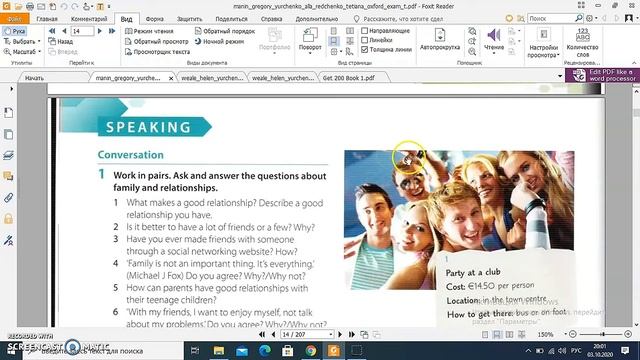Go to next page in status bar
This screenshot has height=360, width=640.
pos(340,334)
